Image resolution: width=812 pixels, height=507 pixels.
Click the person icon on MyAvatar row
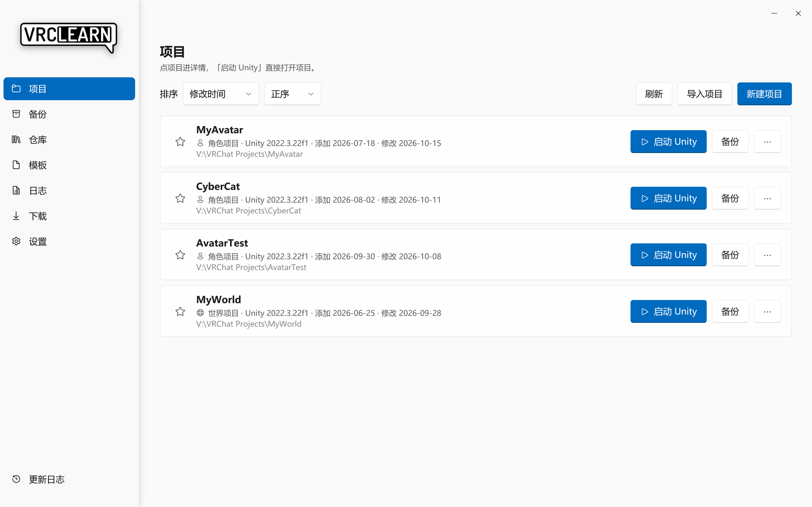point(200,143)
